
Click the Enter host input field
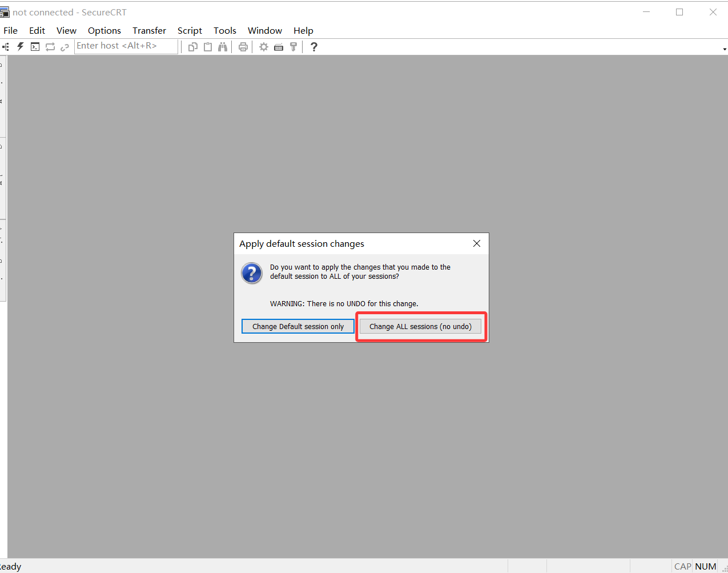(126, 46)
